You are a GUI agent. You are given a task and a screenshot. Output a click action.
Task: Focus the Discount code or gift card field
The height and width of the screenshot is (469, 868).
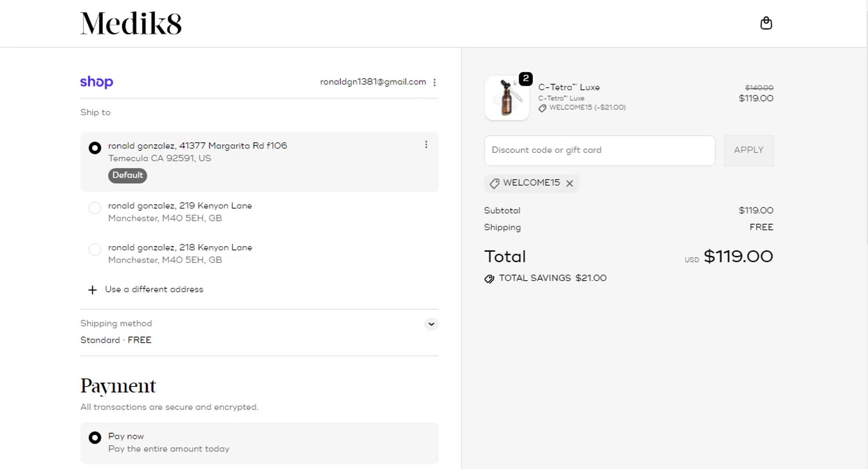599,151
